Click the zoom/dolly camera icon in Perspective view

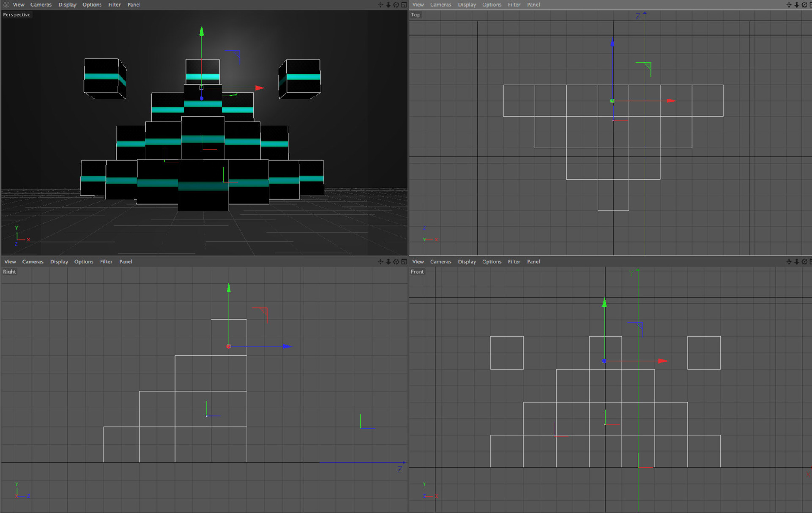click(x=388, y=5)
